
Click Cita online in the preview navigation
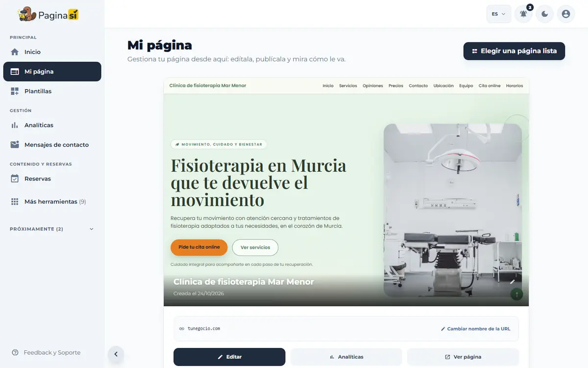point(490,86)
